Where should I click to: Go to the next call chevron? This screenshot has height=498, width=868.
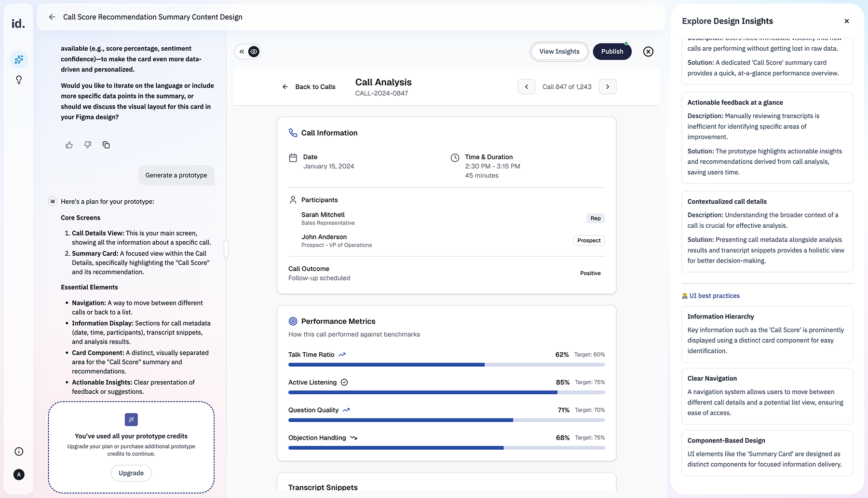[x=607, y=87]
